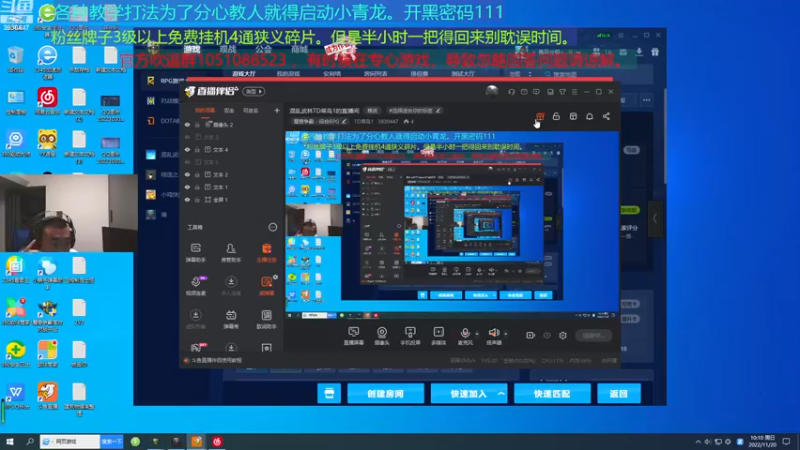Expand speaker options arrow
The image size is (800, 450).
(x=506, y=334)
